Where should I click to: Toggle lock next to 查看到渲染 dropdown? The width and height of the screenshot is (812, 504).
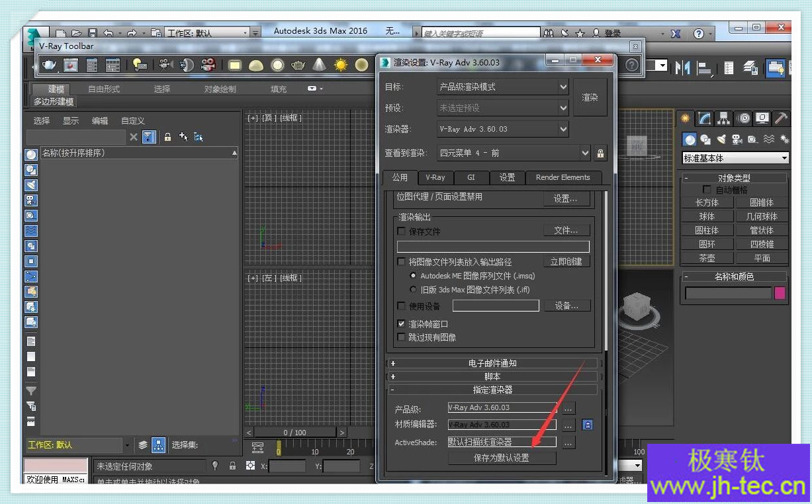(x=600, y=153)
